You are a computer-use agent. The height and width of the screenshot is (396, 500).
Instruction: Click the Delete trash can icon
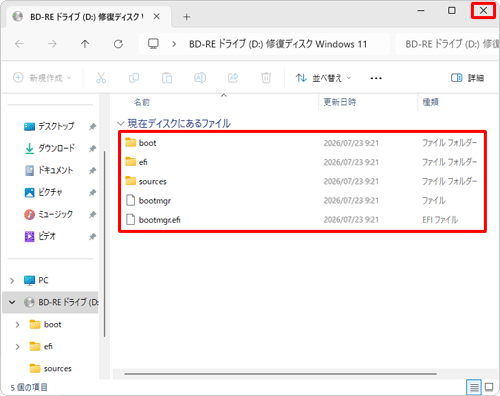coord(266,78)
